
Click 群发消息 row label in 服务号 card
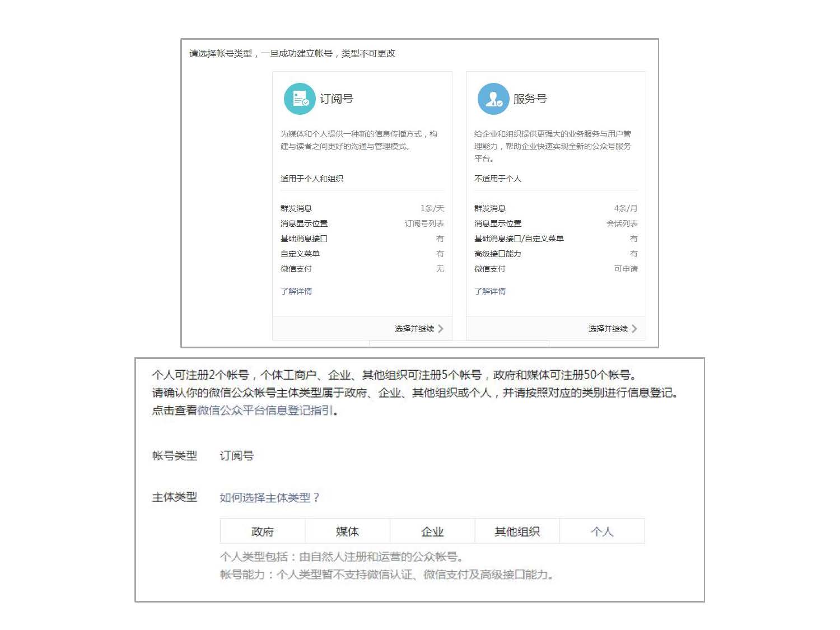[490, 208]
